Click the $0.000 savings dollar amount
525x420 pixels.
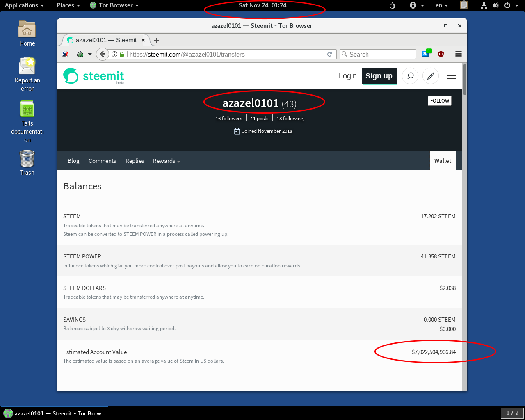(x=447, y=329)
